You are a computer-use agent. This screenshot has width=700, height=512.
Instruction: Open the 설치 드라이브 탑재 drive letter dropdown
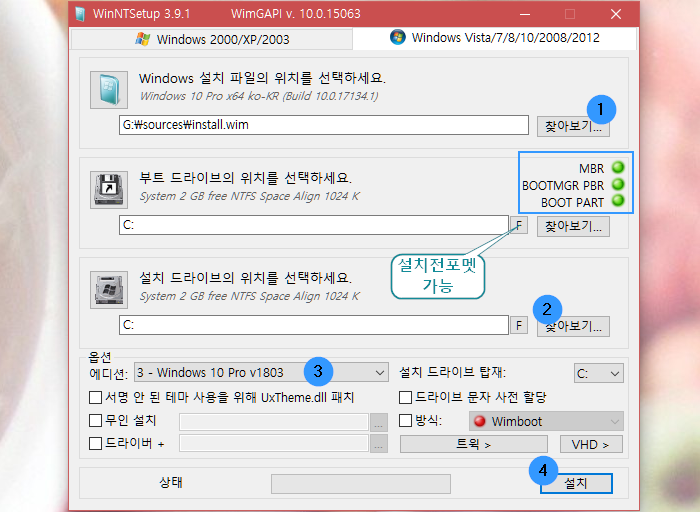tap(599, 373)
